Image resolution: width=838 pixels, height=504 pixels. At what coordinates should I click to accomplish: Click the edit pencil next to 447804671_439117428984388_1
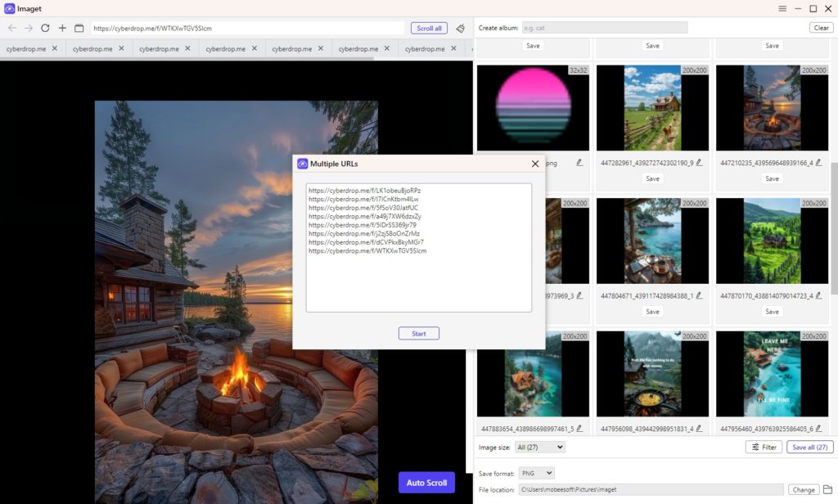[x=699, y=295]
